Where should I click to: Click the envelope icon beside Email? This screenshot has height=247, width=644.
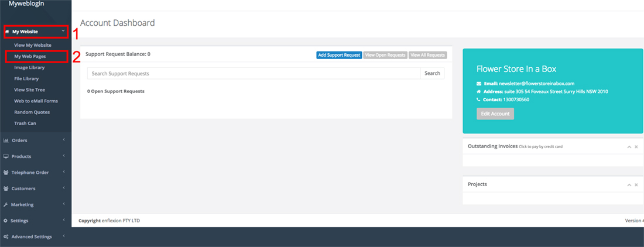click(x=479, y=83)
